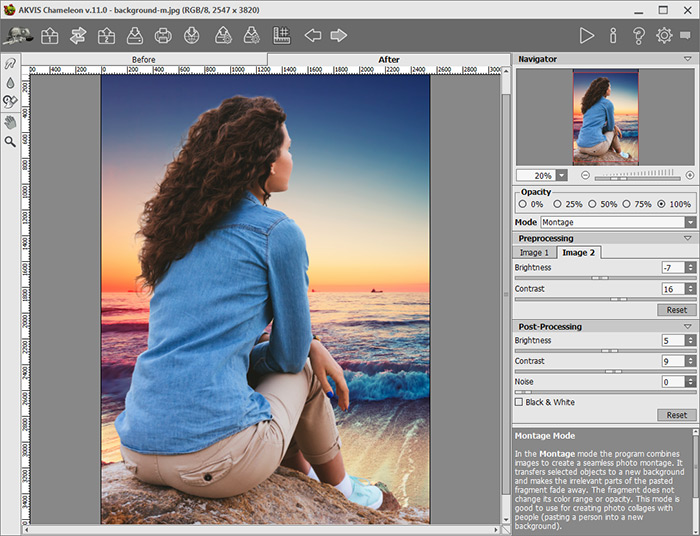Click the publish/share globe icon
The width and height of the screenshot is (700, 536).
(192, 35)
